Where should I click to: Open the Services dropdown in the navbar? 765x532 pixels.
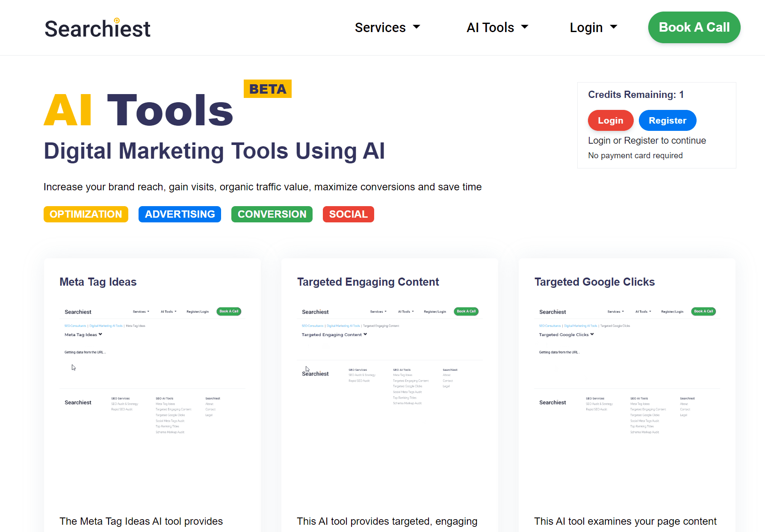tap(387, 27)
